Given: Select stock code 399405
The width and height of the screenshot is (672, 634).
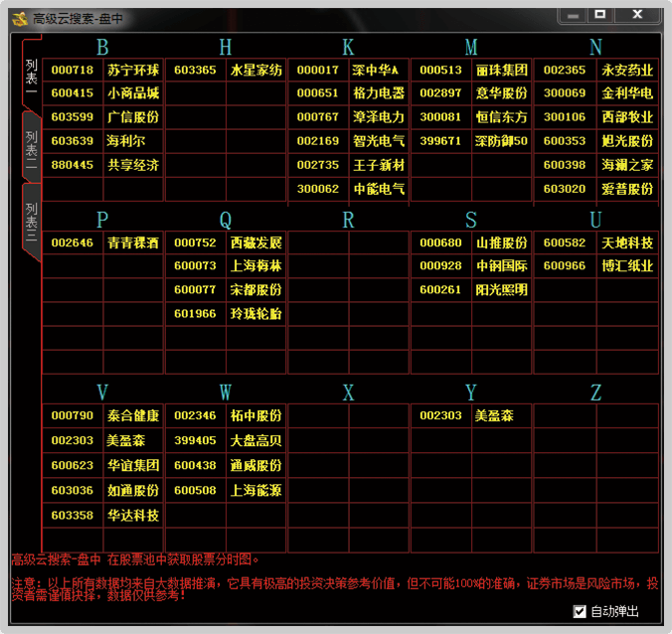Looking at the screenshot, I should coord(195,440).
